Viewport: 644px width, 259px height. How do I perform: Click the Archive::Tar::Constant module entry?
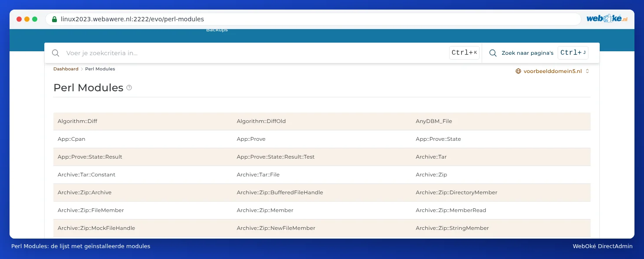[86, 175]
